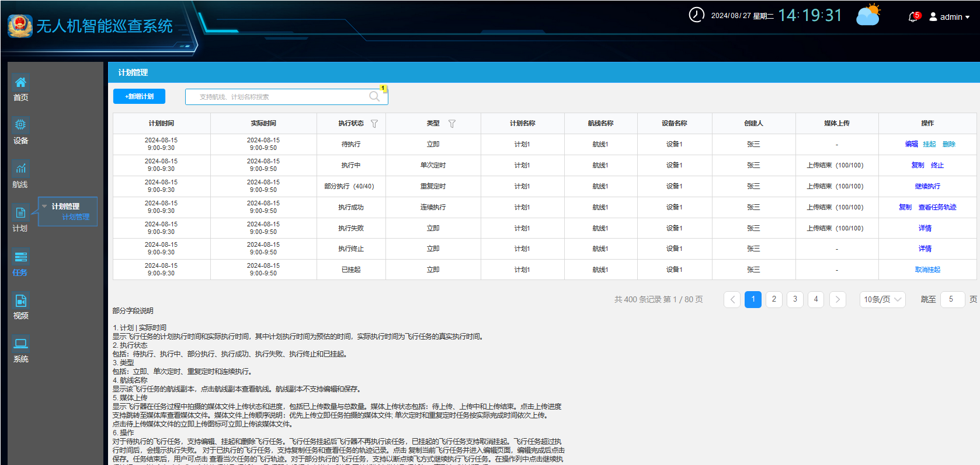980x465 pixels.
Task: Open the 计划 plan icon in sidebar
Action: (x=20, y=212)
